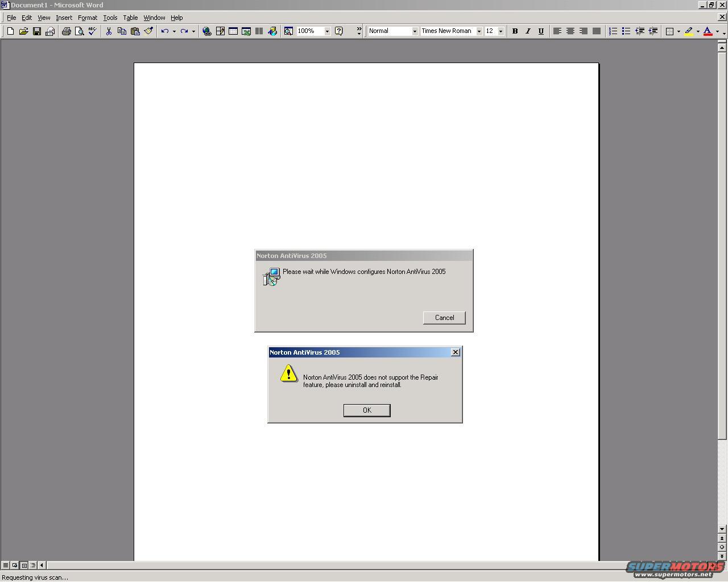Viewport: 728px width, 582px height.
Task: Toggle Bold formatting
Action: coord(515,31)
